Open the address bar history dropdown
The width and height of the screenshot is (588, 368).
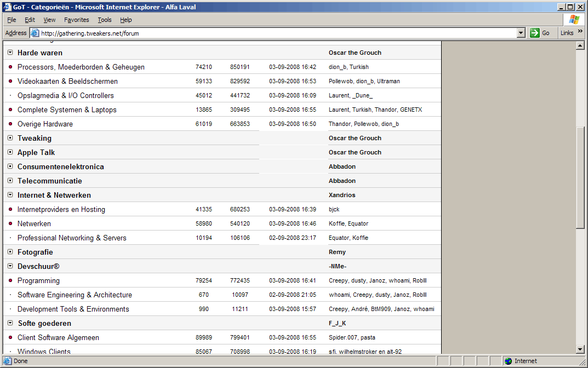coord(521,33)
